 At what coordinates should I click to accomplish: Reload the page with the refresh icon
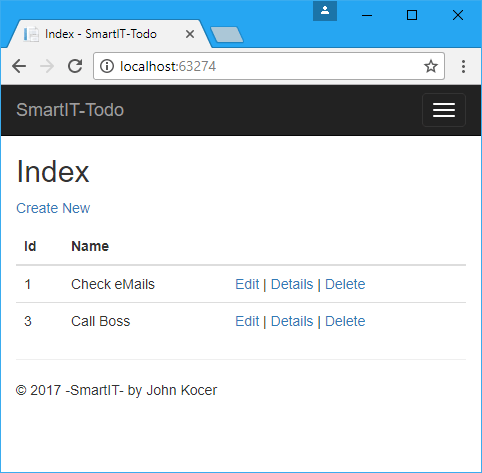(x=75, y=66)
